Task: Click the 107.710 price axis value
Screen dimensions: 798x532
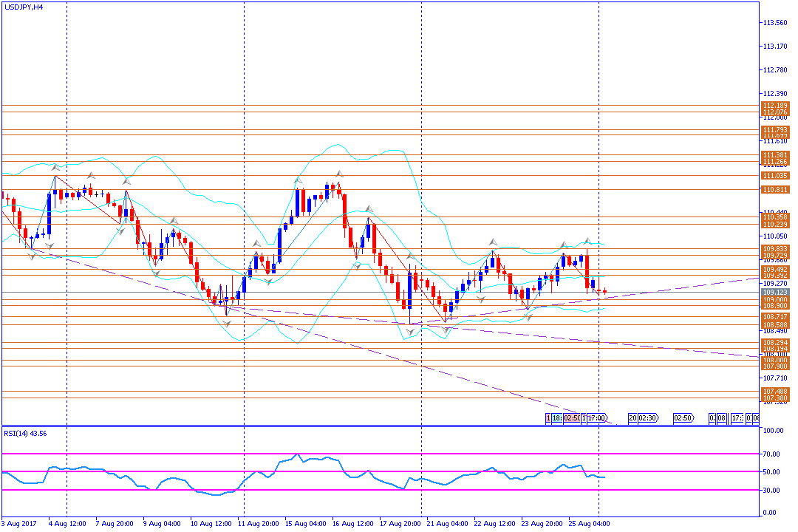Action: [775, 378]
